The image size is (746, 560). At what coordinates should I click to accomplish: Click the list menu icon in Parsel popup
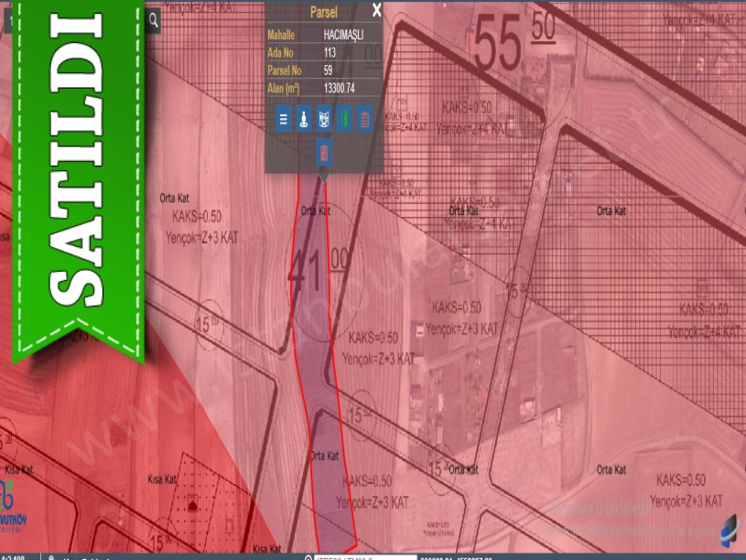283,119
